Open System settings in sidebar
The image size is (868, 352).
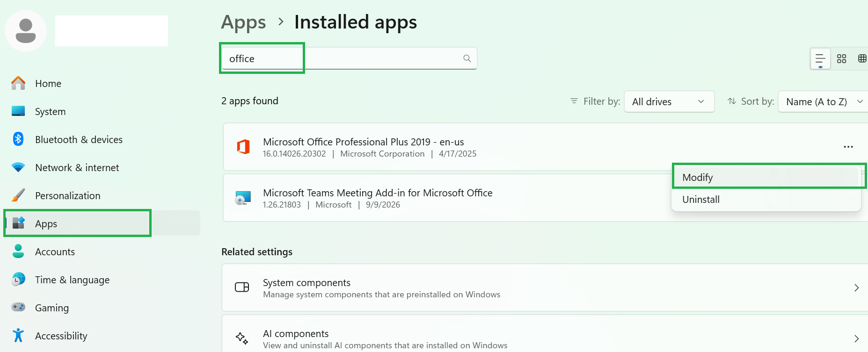coord(102,111)
